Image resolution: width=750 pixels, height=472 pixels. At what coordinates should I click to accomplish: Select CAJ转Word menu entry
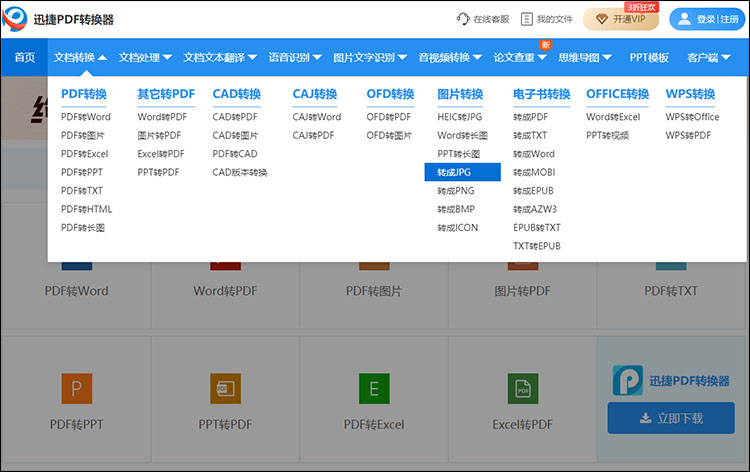pyautogui.click(x=317, y=117)
